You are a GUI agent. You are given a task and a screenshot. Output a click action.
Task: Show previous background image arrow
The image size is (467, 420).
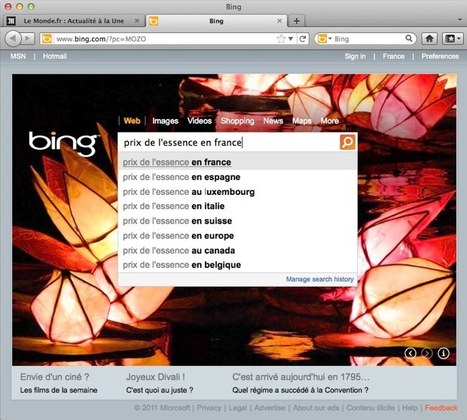(x=410, y=353)
